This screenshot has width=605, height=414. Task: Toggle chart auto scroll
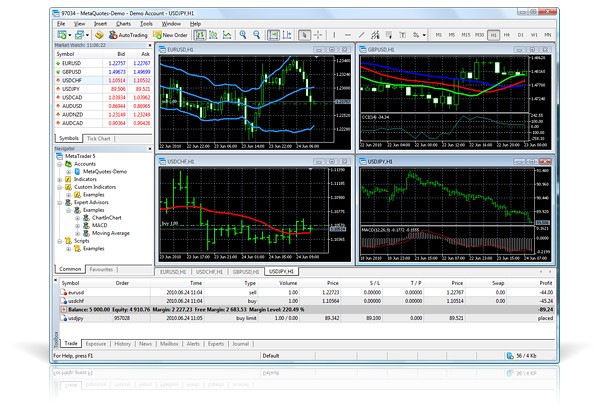(x=273, y=35)
